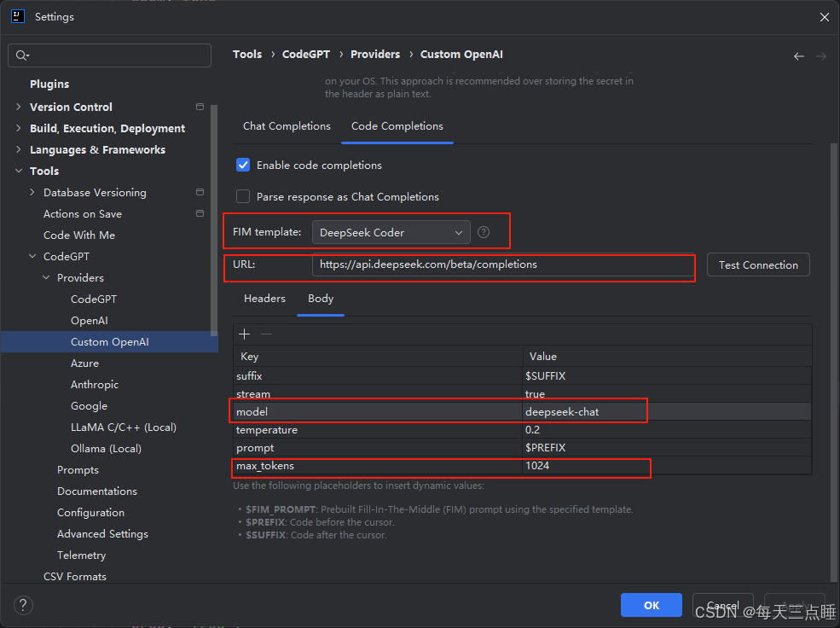Image resolution: width=840 pixels, height=628 pixels.
Task: Select the OpenAI provider
Action: pos(90,321)
